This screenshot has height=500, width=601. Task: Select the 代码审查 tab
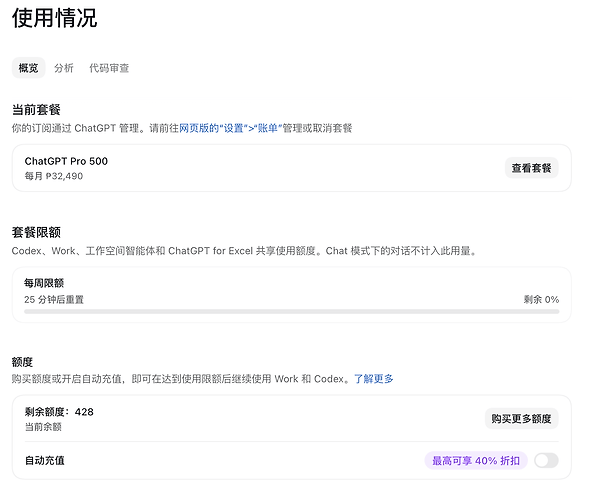click(x=109, y=68)
